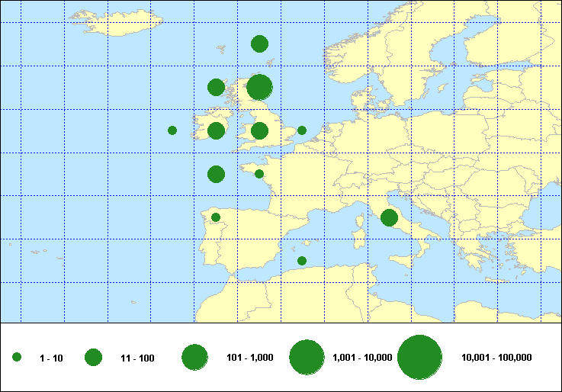Viewport: 562px width, 392px height.
Task: Select the small marker in northwest Spain
Action: click(x=216, y=217)
